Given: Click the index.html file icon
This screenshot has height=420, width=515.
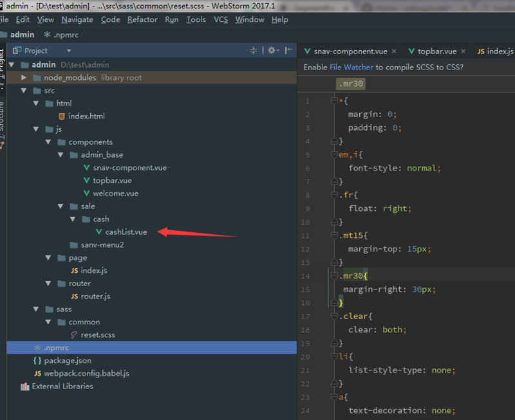Looking at the screenshot, I should [62, 116].
